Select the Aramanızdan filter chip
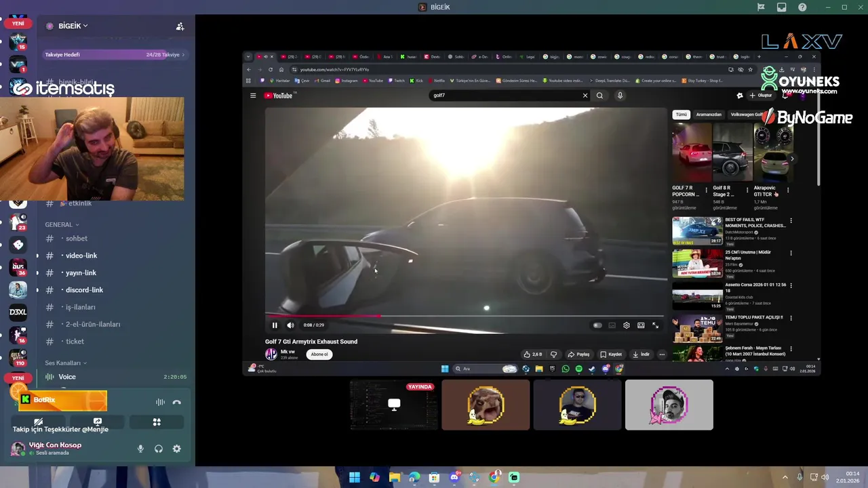Viewport: 868px width, 488px height. [x=709, y=115]
